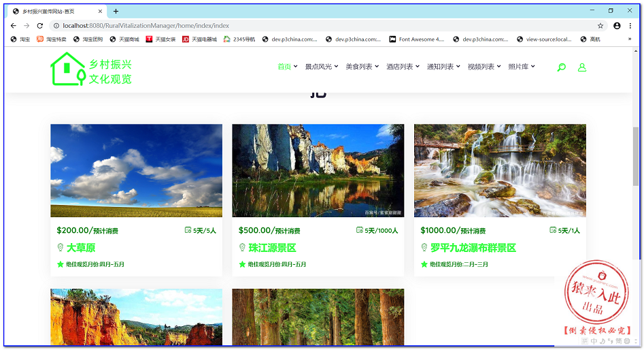Click the 绝佳观览月份:二月-三月 text
This screenshot has width=644, height=350.
point(459,264)
